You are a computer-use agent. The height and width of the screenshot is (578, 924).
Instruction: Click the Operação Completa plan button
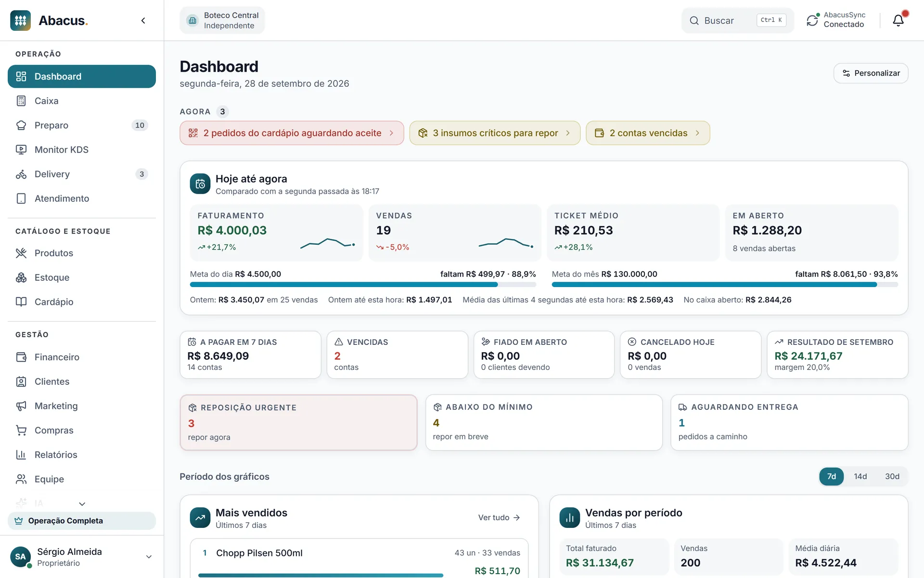click(82, 521)
